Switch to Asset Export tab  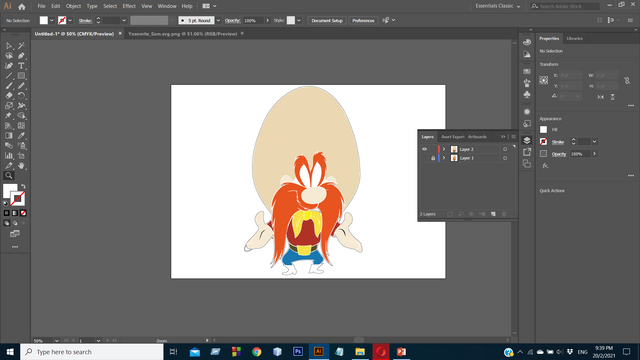click(453, 137)
